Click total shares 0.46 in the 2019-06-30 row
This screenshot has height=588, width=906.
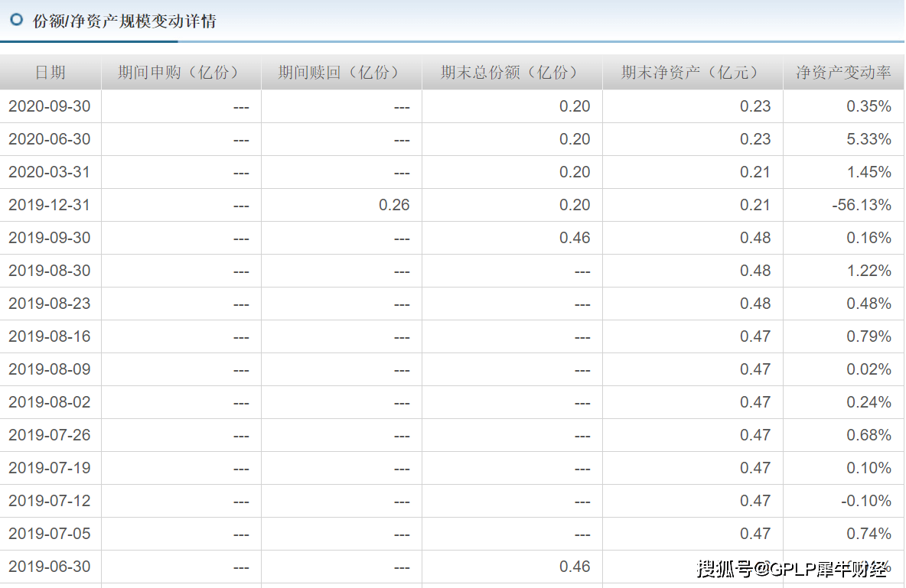575,567
